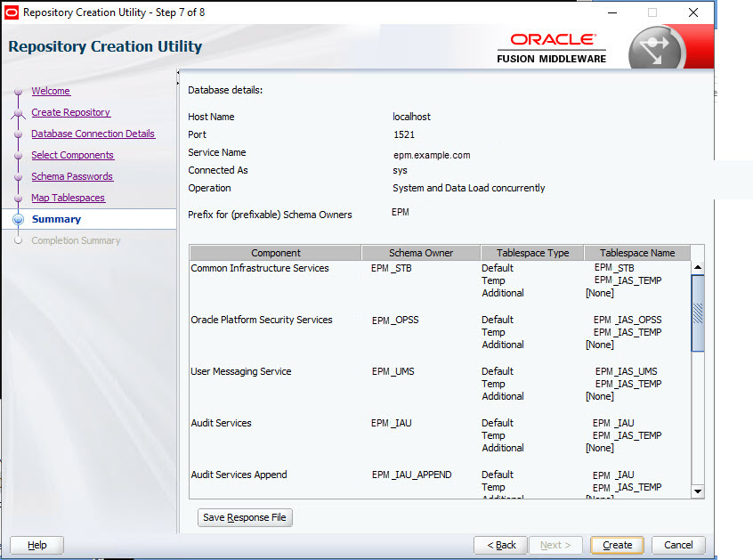Click schema owner EPM_UMS cell
The image size is (753, 560).
coord(393,371)
